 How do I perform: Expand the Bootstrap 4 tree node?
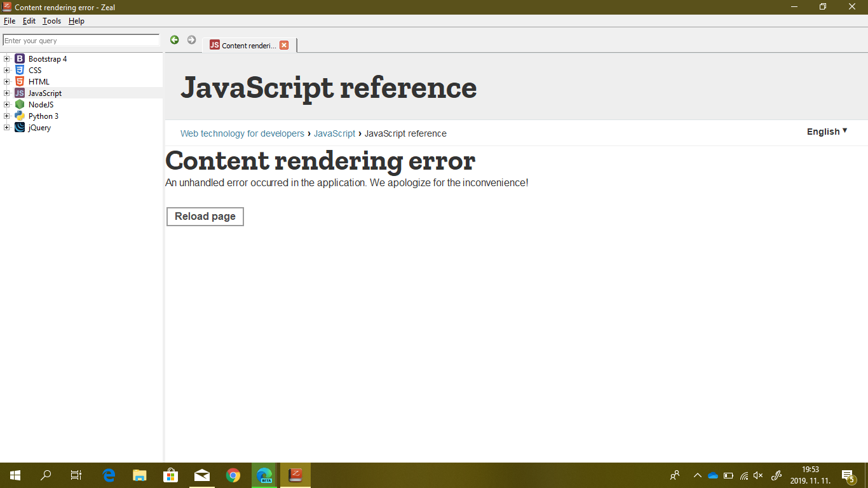[6, 58]
